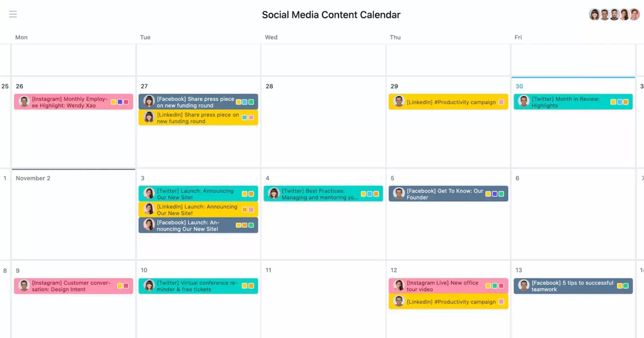Open the hamburger menu icon
This screenshot has width=644, height=338.
(13, 14)
